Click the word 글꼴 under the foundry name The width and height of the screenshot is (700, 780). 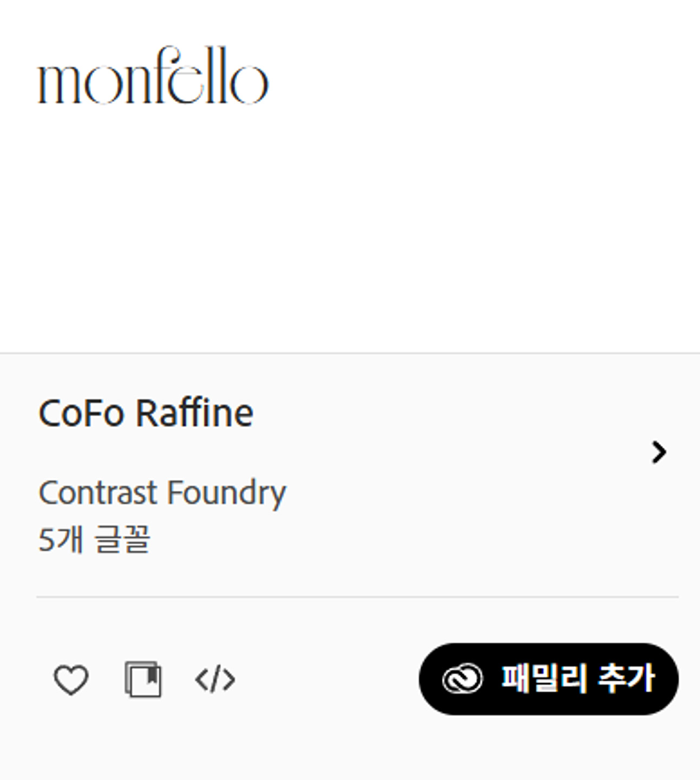(122, 539)
